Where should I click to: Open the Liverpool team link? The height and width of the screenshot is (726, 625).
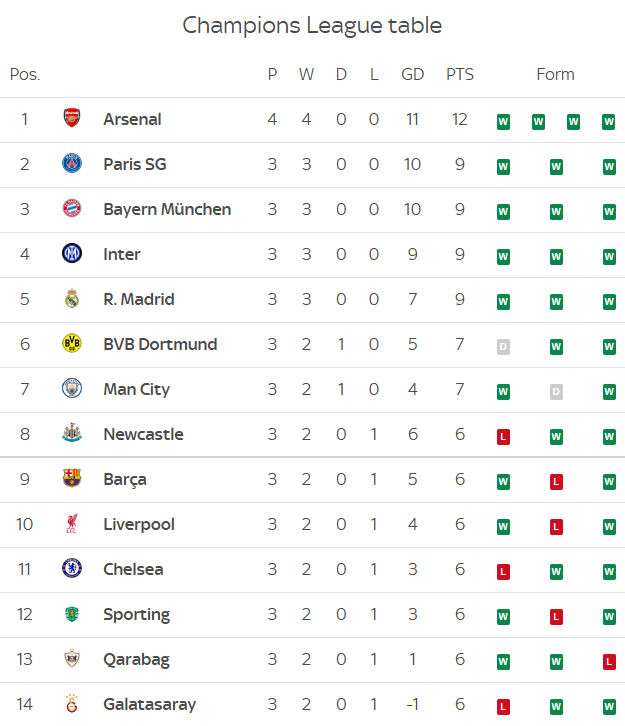tap(139, 524)
